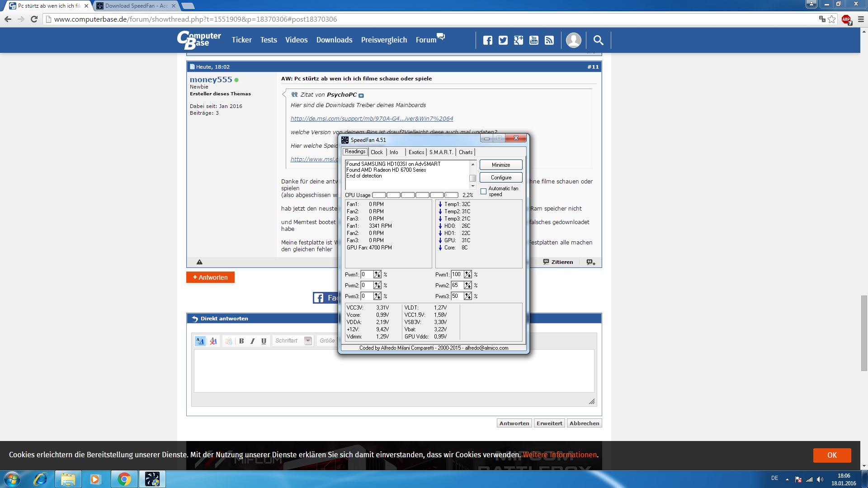Switch to the Clock tab
Screen dimensions: 868x488
377,152
